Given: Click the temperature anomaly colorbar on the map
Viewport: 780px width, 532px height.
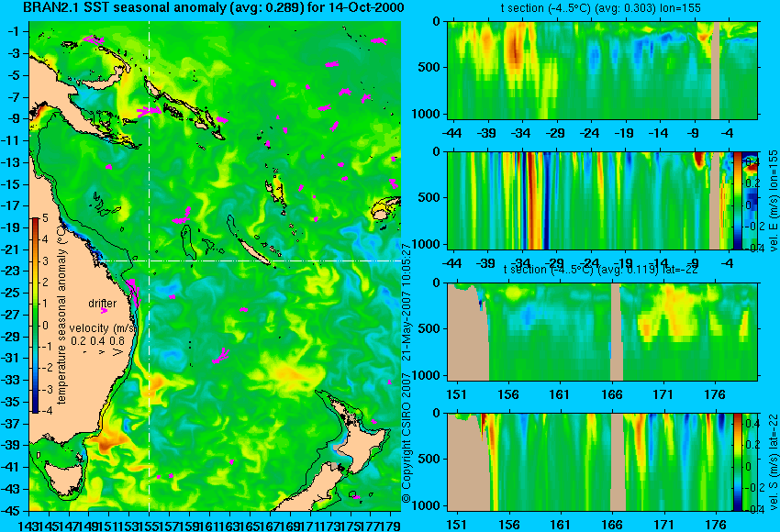Looking at the screenshot, I should point(36,316).
